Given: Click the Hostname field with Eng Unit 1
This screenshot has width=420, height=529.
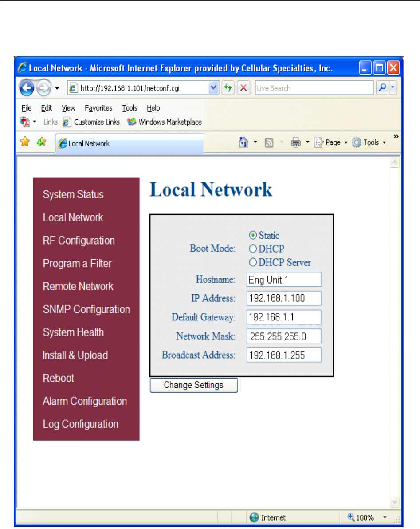Looking at the screenshot, I should (x=284, y=279).
